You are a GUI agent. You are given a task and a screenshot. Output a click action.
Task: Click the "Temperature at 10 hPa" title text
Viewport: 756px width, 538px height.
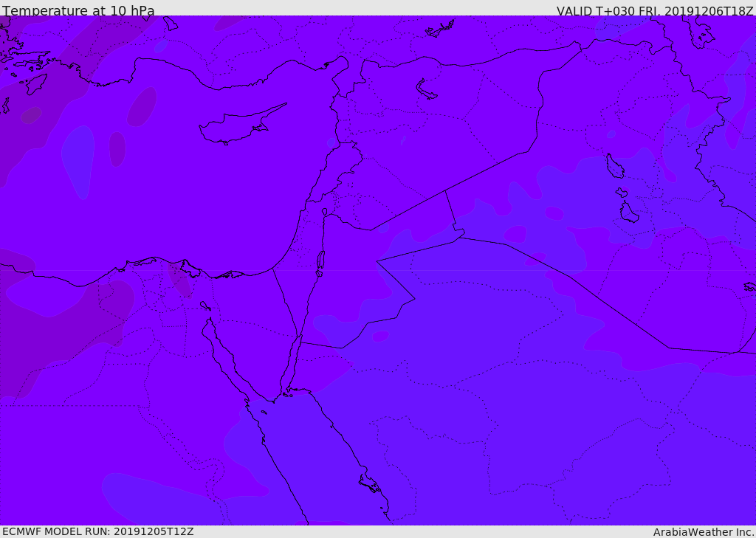(78, 10)
